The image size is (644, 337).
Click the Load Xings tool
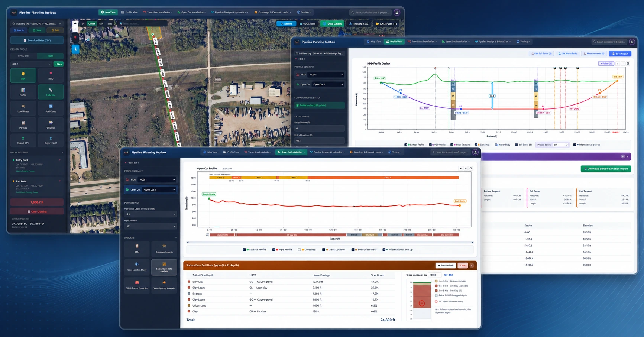(23, 108)
